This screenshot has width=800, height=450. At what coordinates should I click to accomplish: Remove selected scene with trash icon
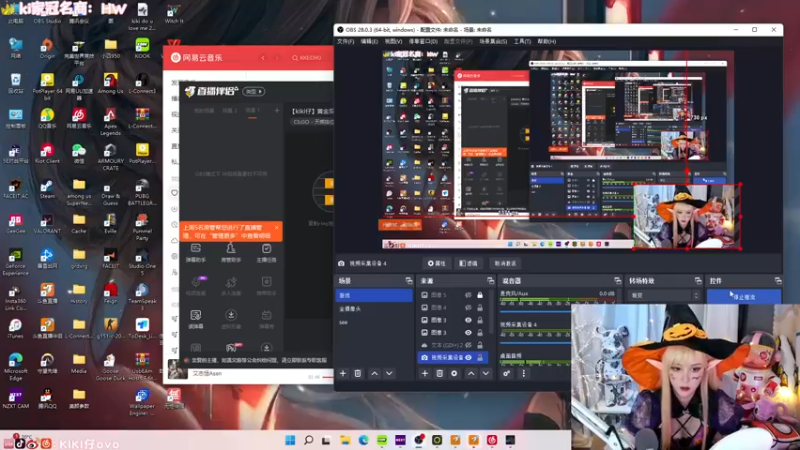coord(358,373)
